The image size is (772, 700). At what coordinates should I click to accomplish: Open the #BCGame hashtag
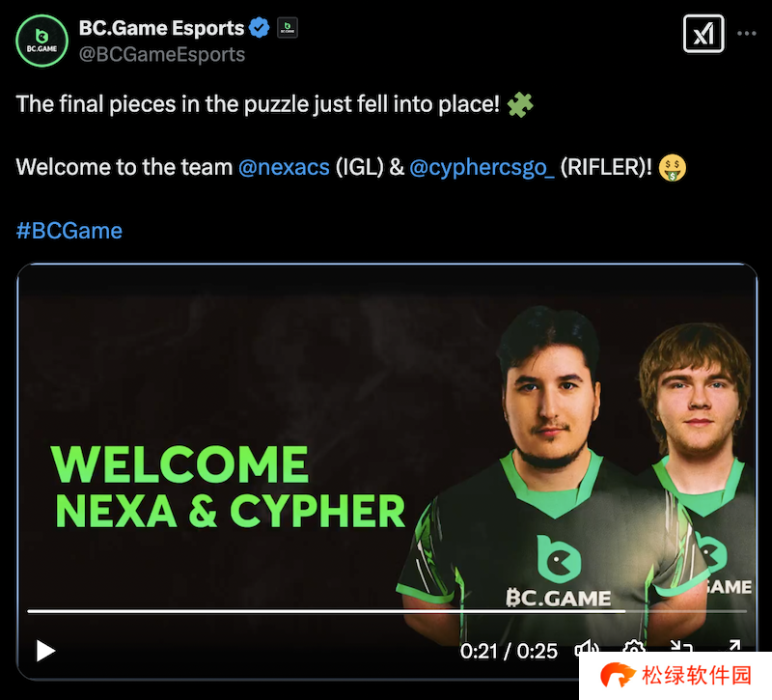click(69, 231)
